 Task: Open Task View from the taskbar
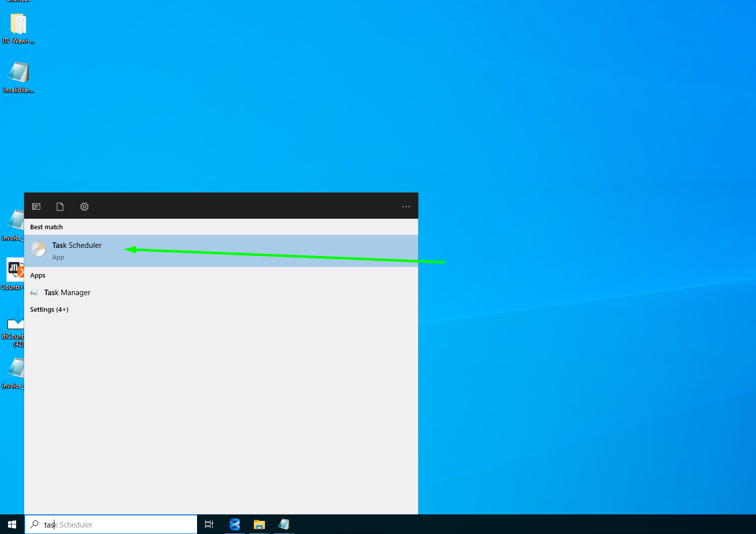(209, 524)
